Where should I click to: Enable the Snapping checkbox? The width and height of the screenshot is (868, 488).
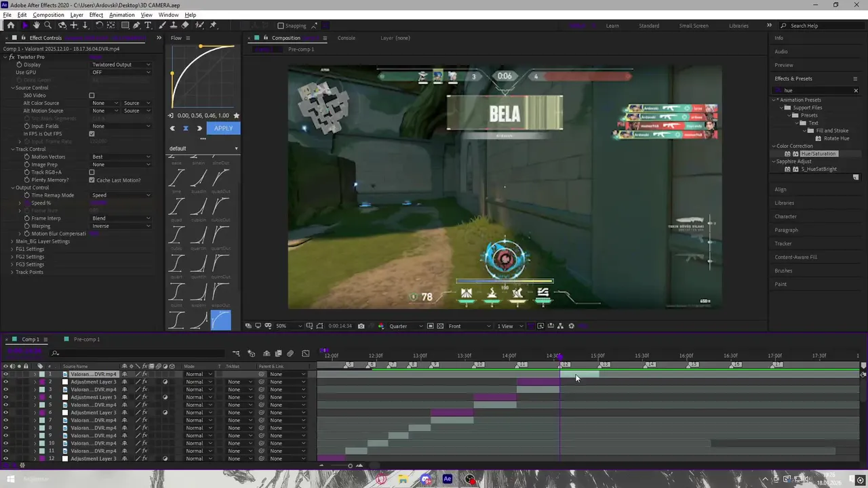pos(280,26)
